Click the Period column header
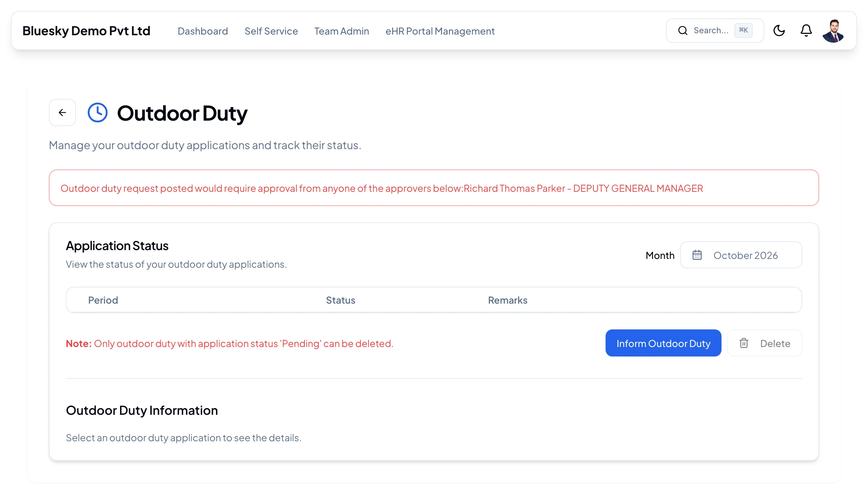Viewport: 868px width, 488px height. [x=103, y=300]
